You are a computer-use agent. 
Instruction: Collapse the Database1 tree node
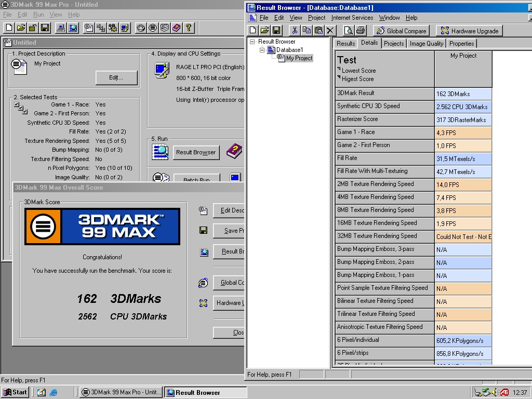(x=262, y=50)
